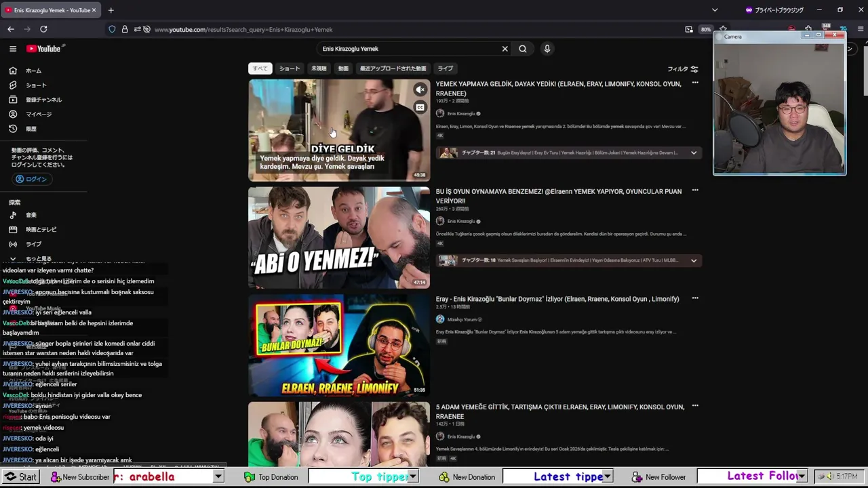The image size is (868, 488).
Task: Expand chapters of BU İŞ OYUN video
Action: tap(694, 260)
